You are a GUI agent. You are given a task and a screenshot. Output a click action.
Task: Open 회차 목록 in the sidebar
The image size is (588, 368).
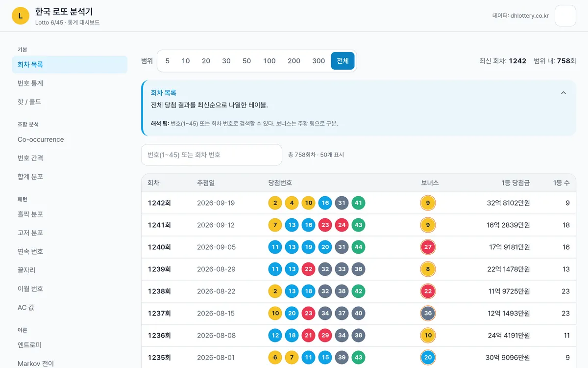tap(70, 64)
